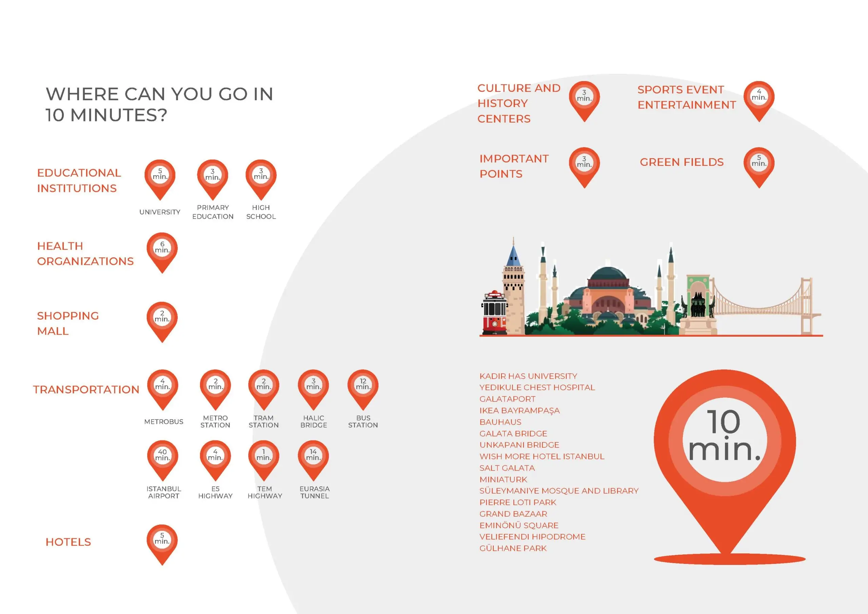Click "Bauhaus" in the list
The image size is (868, 614).
(500, 422)
